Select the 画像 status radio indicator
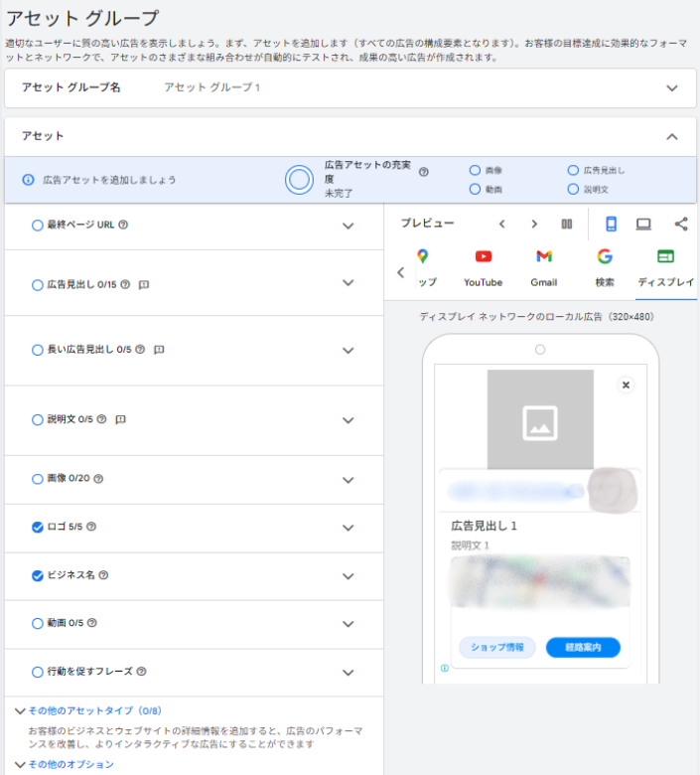This screenshot has height=775, width=700. (476, 171)
